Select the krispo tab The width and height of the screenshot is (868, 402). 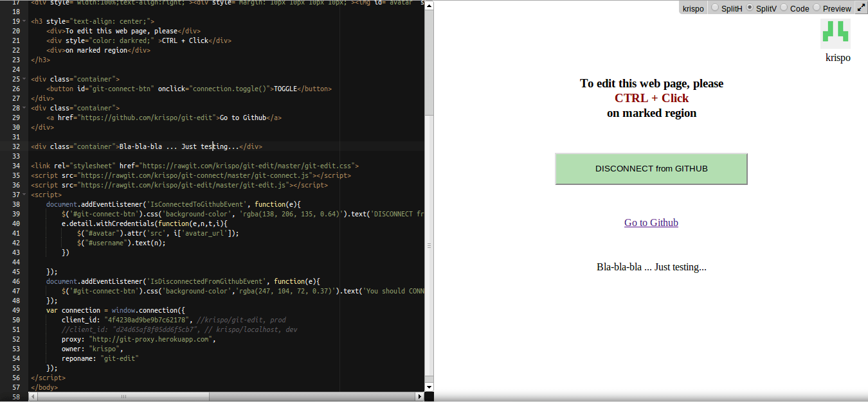click(692, 8)
